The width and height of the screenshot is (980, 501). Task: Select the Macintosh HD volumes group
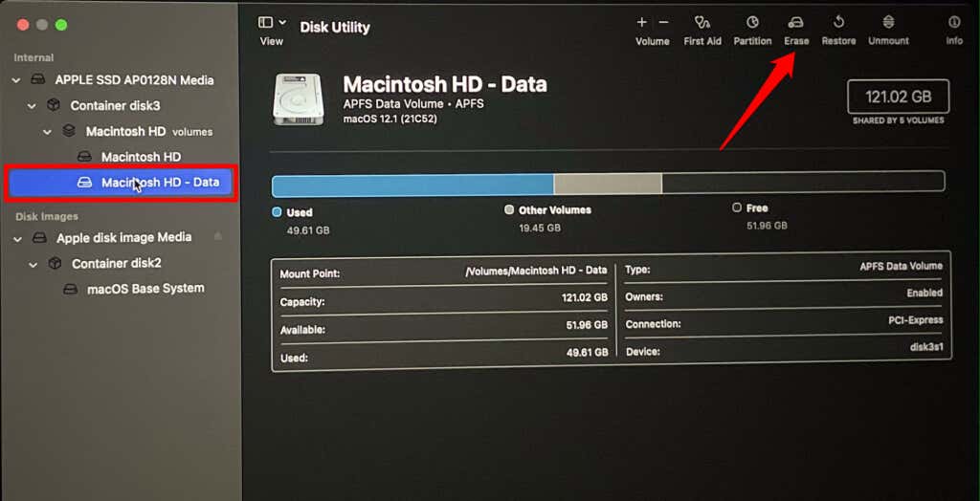click(x=148, y=132)
